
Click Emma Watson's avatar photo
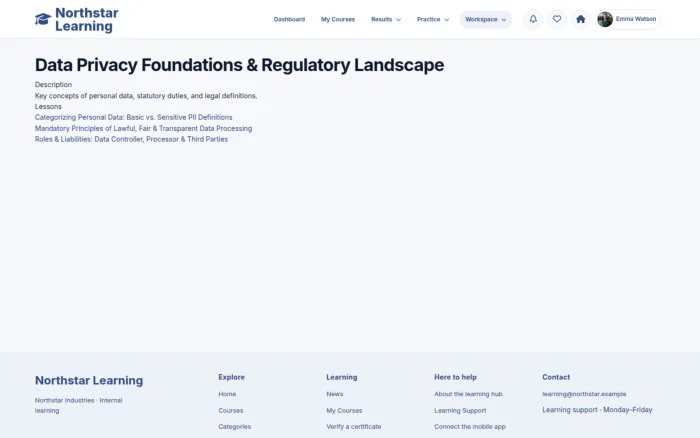(x=605, y=19)
